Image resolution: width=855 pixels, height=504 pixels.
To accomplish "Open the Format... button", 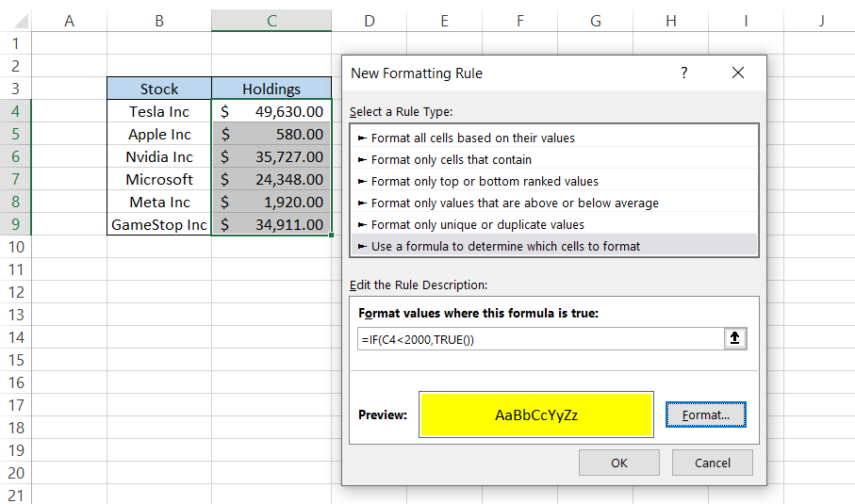I will (705, 415).
